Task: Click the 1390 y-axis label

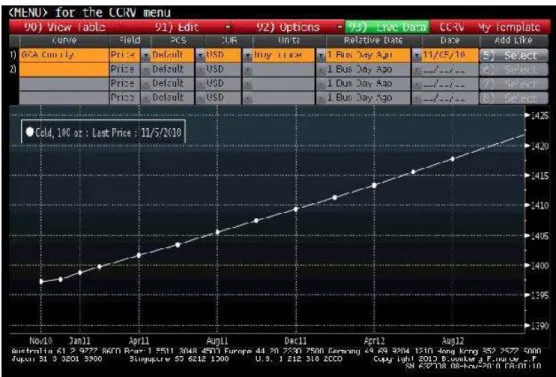Action: point(539,326)
